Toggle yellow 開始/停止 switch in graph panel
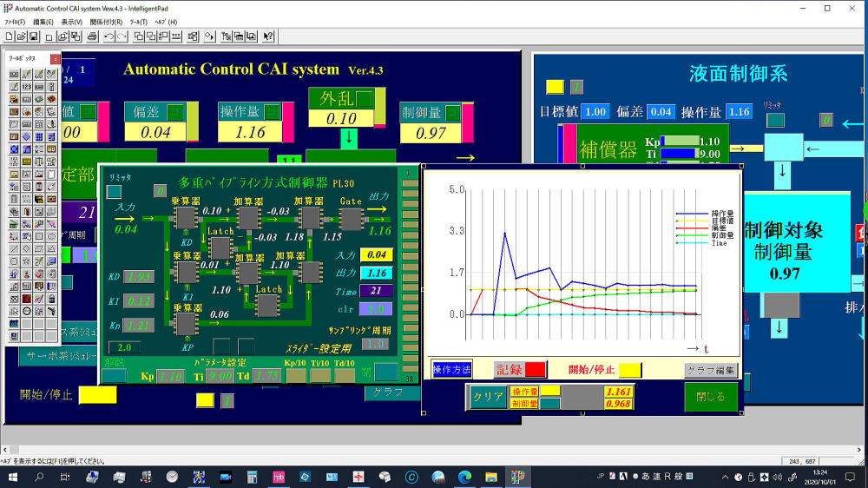Viewport: 868px width, 488px height. [x=630, y=370]
